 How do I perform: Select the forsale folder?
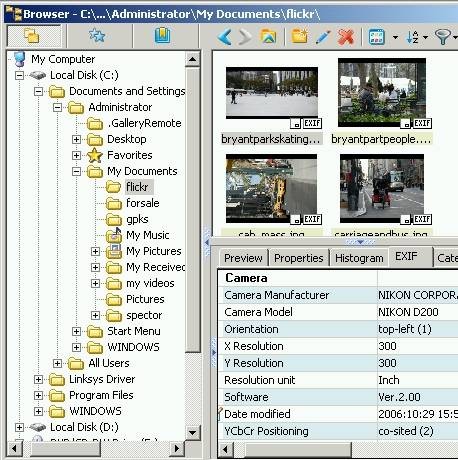(143, 203)
